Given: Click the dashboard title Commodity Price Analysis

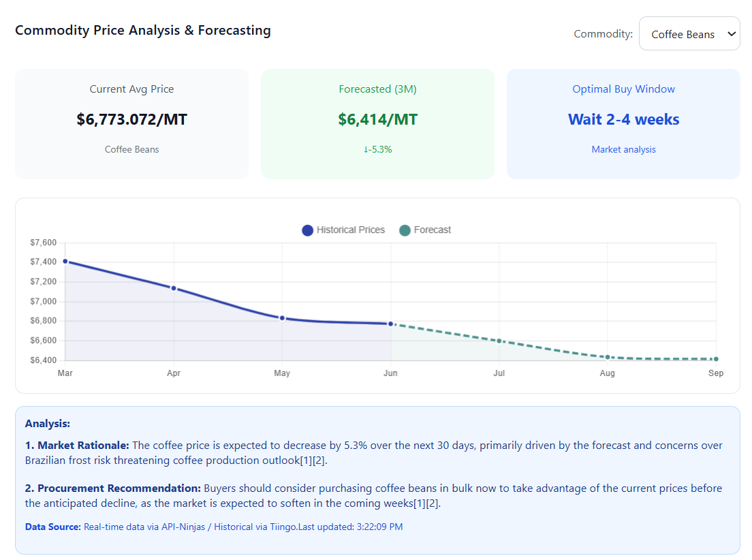Looking at the screenshot, I should (143, 30).
